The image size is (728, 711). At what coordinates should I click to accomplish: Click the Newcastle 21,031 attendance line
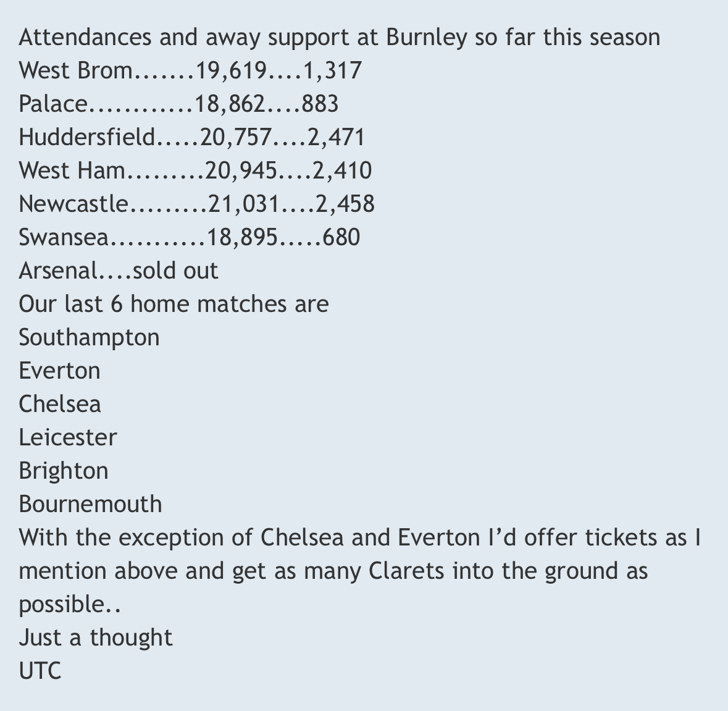[196, 204]
